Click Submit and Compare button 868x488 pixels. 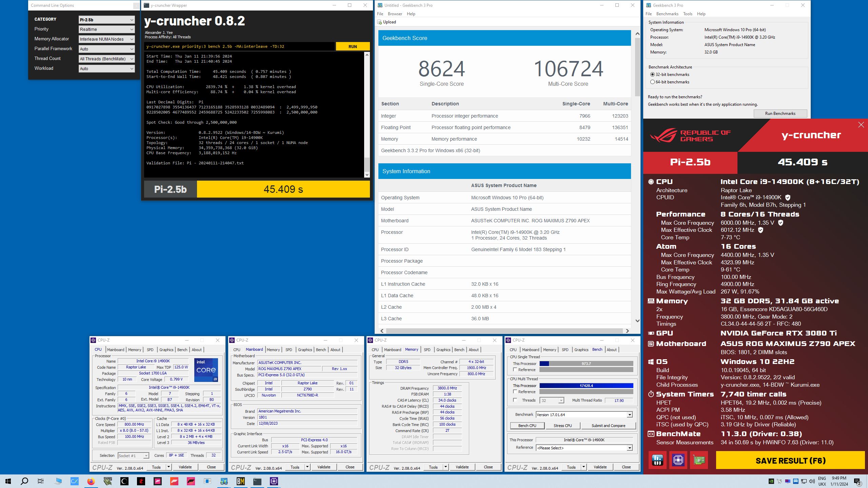[608, 426]
